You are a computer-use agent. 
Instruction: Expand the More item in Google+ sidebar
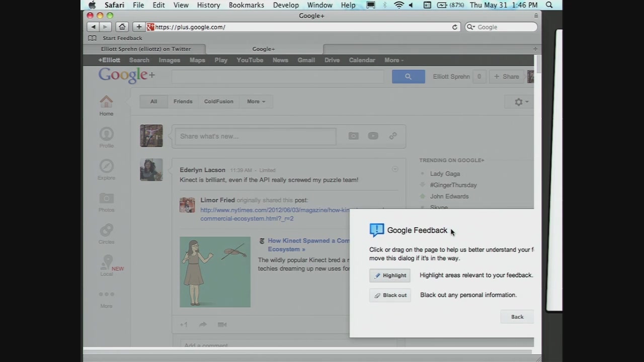pyautogui.click(x=106, y=299)
